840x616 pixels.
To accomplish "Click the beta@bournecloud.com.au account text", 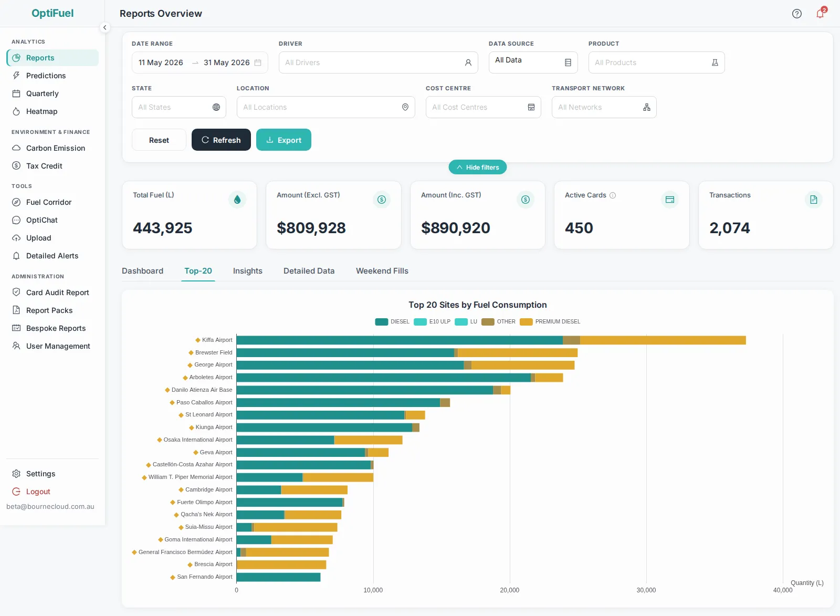I will [50, 507].
